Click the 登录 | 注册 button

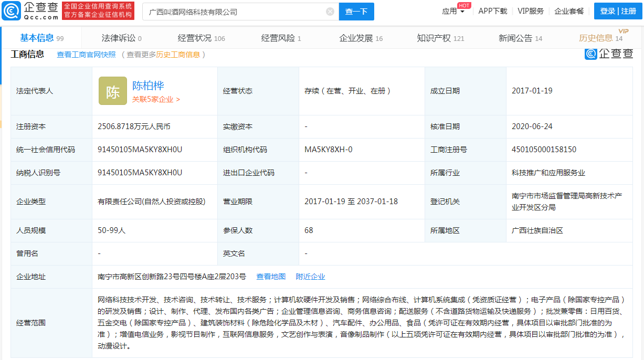point(618,11)
